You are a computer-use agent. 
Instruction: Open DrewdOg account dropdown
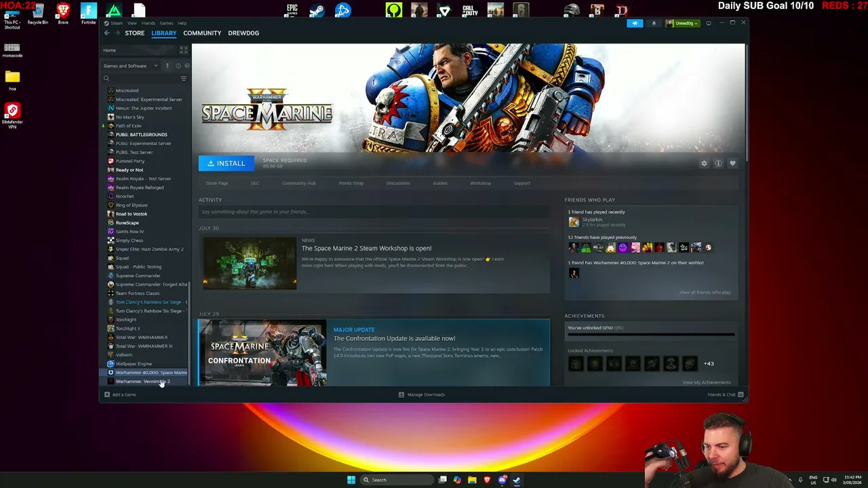coord(682,23)
